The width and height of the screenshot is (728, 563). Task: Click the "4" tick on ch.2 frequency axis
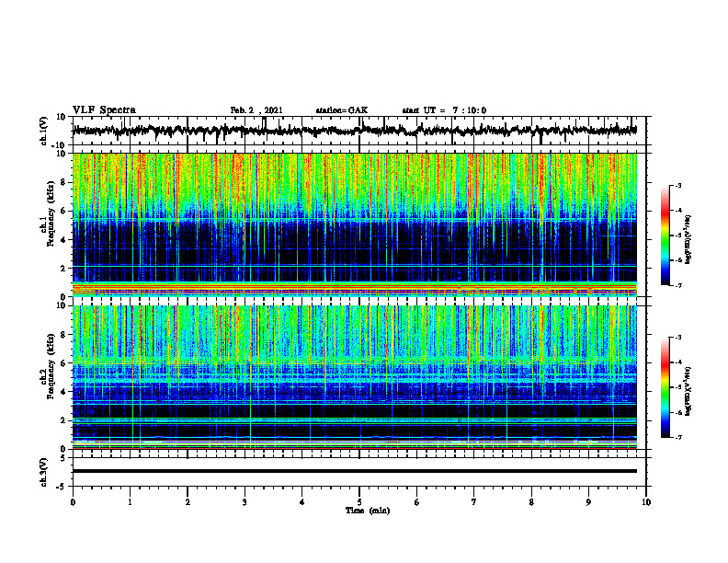pyautogui.click(x=64, y=392)
